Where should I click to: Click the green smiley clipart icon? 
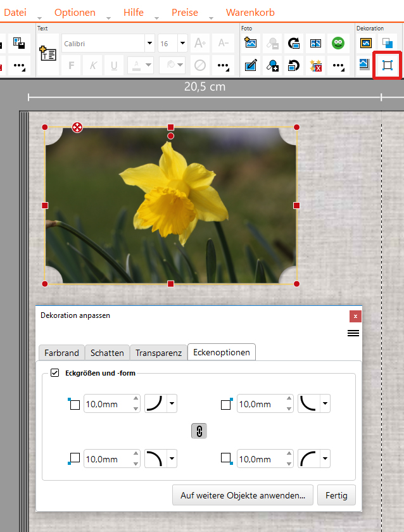(338, 44)
